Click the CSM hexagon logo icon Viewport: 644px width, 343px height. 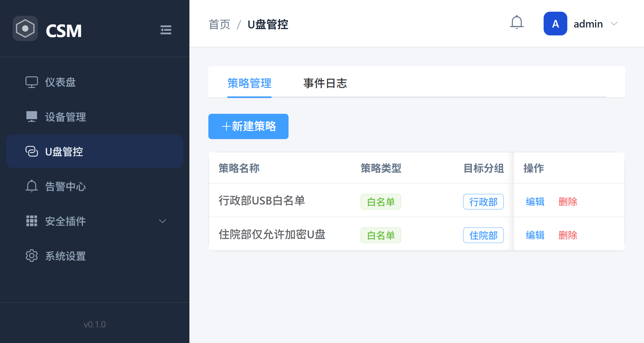point(25,28)
